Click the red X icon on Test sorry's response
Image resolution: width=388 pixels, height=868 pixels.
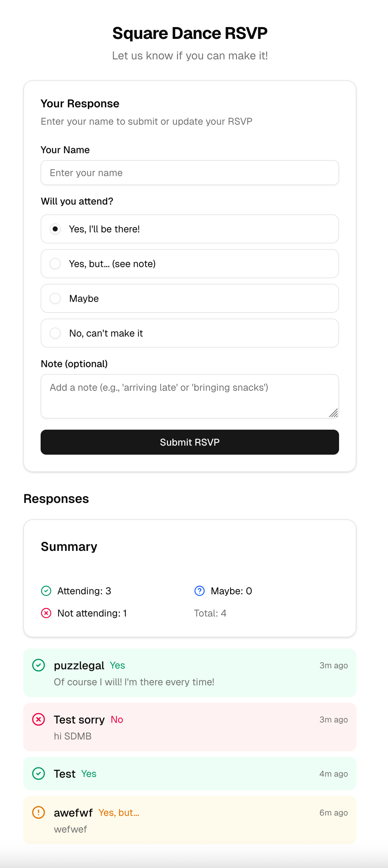(39, 719)
